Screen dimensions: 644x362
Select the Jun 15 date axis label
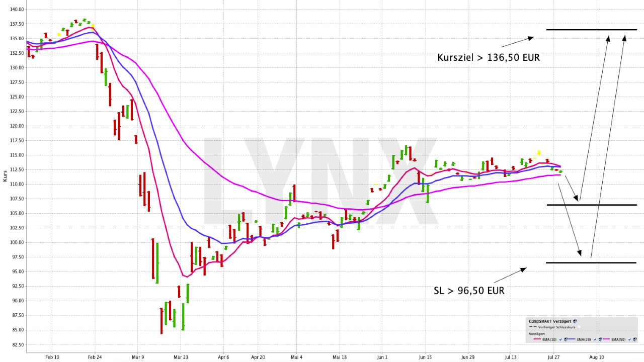point(425,357)
